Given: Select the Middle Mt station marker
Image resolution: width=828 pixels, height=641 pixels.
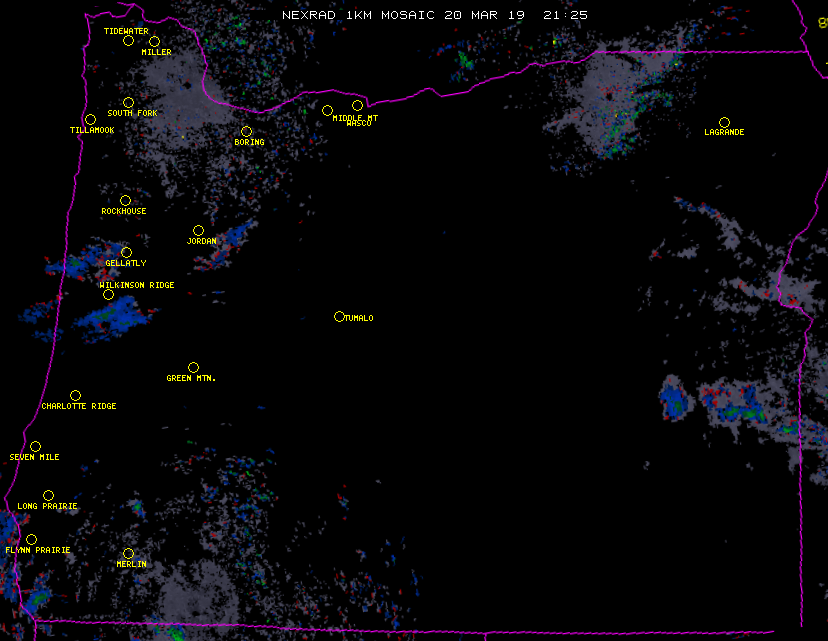Looking at the screenshot, I should 327,110.
